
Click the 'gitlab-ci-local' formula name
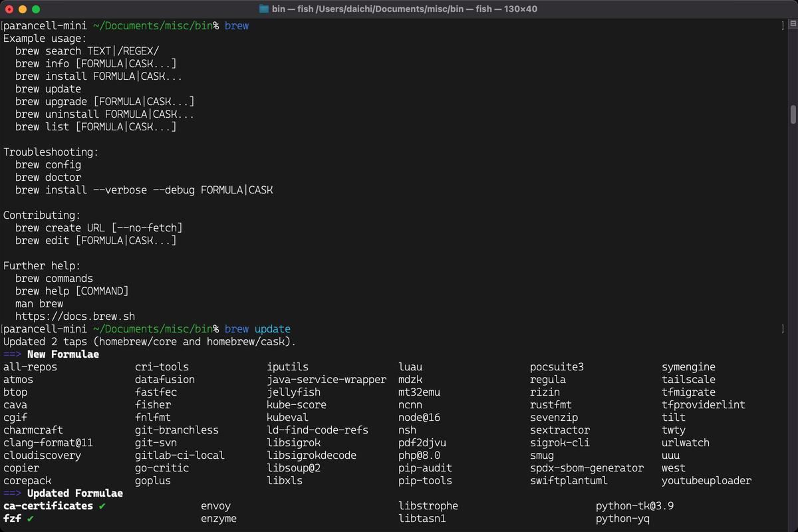(x=180, y=456)
